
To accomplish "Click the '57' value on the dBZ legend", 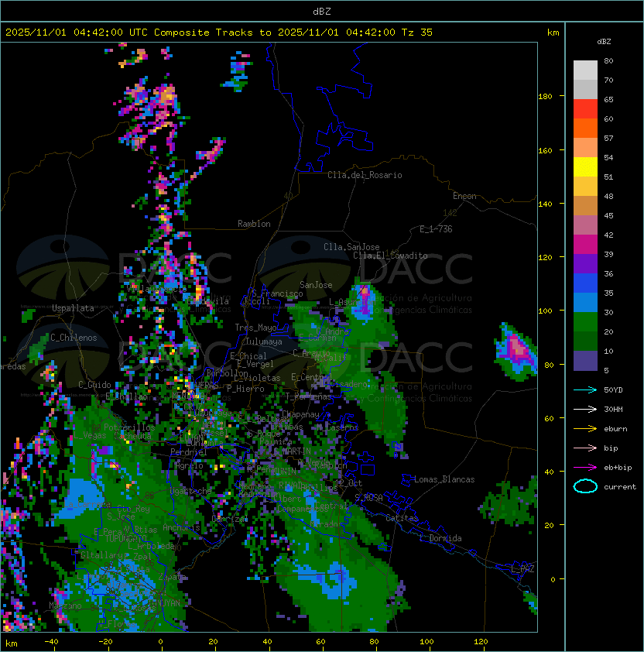I will point(608,138).
